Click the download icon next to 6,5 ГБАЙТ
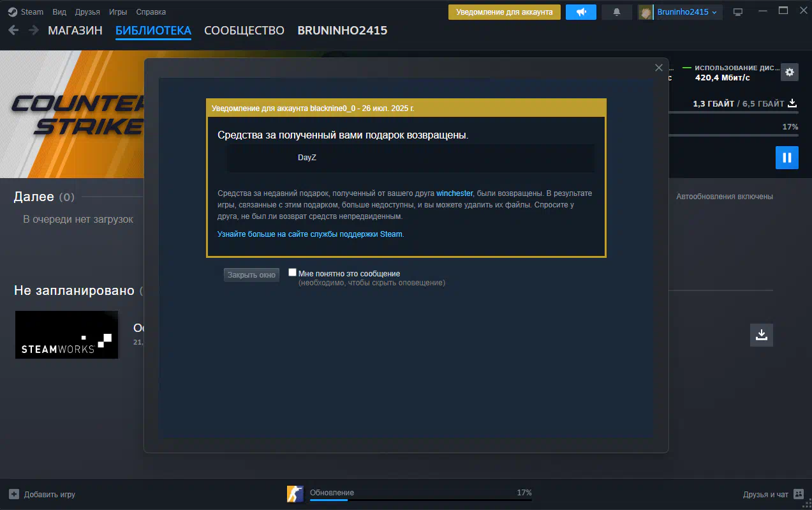Image resolution: width=812 pixels, height=510 pixels. point(792,103)
